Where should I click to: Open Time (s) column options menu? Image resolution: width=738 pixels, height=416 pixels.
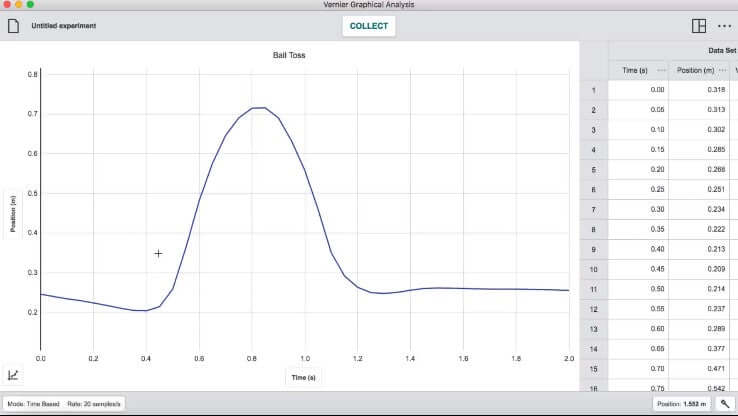(x=661, y=70)
